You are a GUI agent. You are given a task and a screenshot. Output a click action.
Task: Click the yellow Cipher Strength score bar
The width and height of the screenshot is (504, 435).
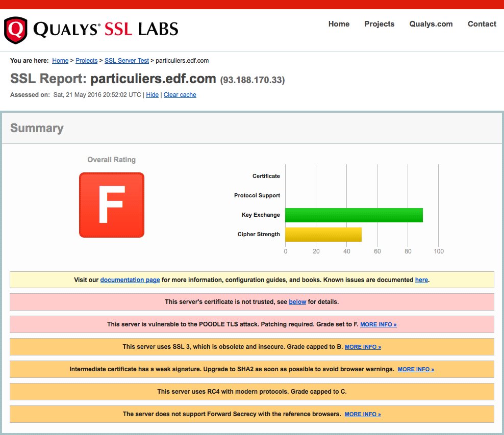coord(323,235)
